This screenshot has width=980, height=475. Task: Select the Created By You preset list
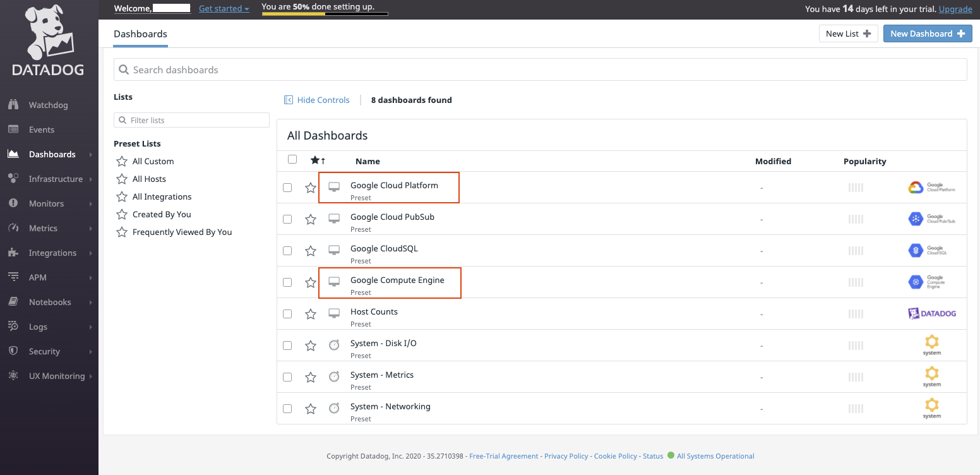coord(160,214)
